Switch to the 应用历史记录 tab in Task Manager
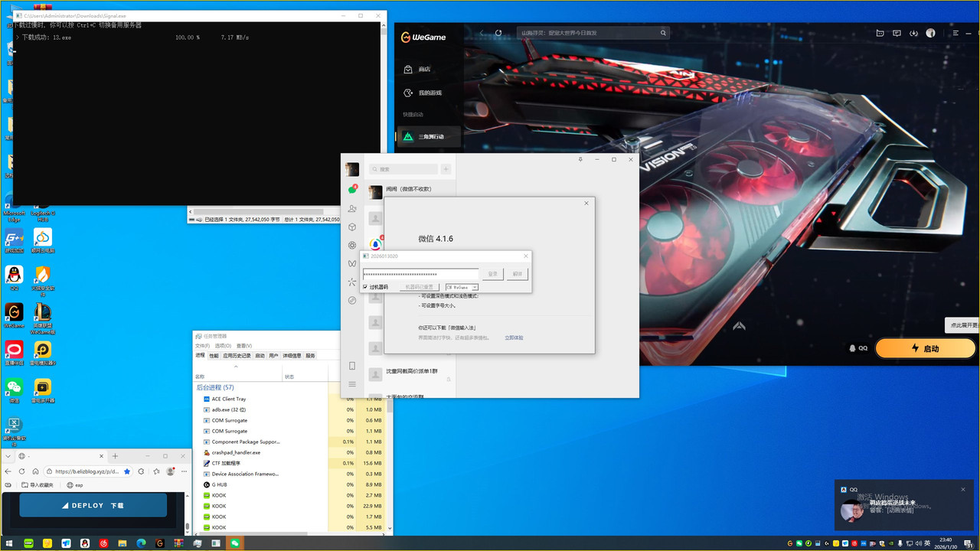 tap(237, 356)
